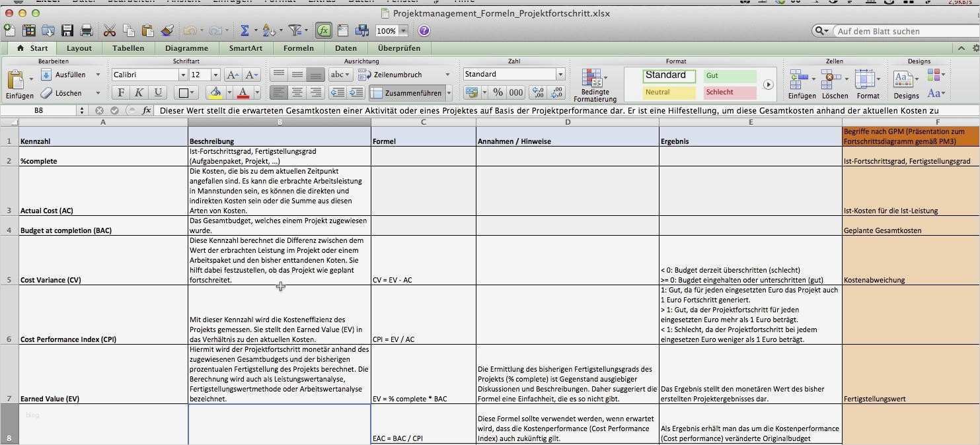
Task: Click the Einfügen clipboard icon
Action: coord(18,79)
